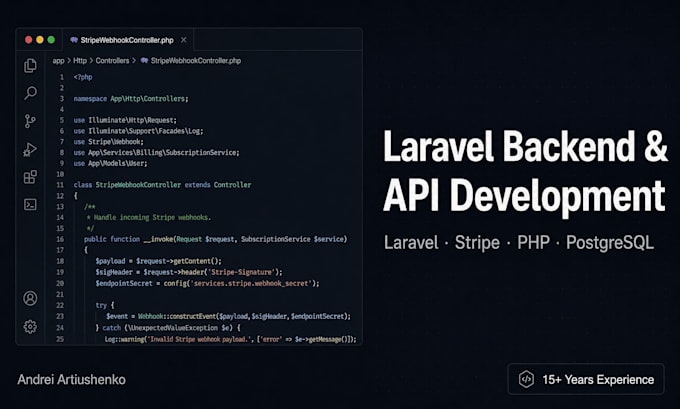Click the yellow minimize window dot
The width and height of the screenshot is (680, 409).
click(x=40, y=40)
